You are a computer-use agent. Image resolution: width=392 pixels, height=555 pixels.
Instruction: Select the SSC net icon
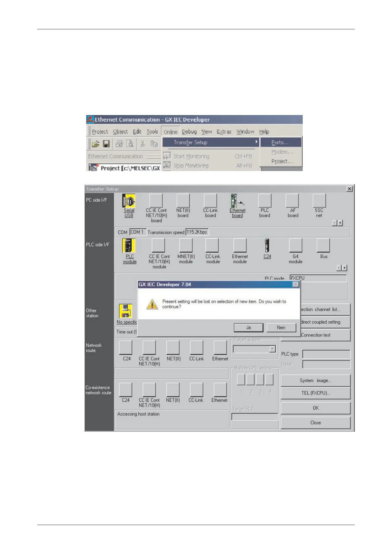pyautogui.click(x=319, y=200)
